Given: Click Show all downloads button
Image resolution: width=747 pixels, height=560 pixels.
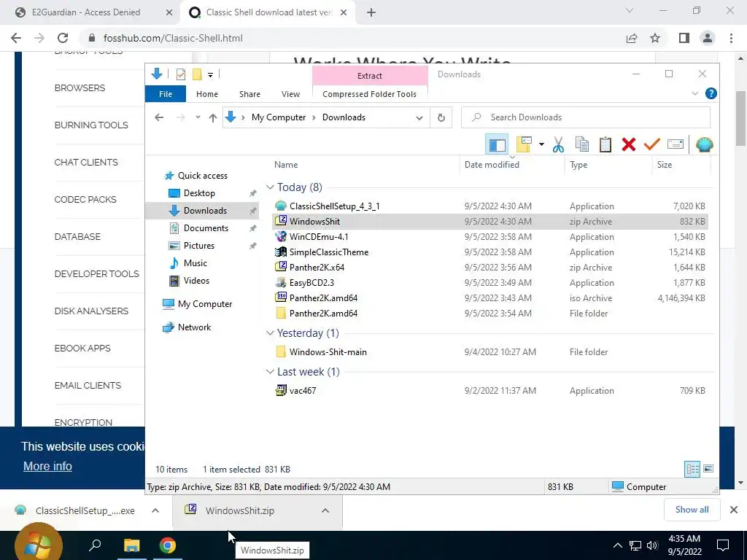Looking at the screenshot, I should (692, 510).
